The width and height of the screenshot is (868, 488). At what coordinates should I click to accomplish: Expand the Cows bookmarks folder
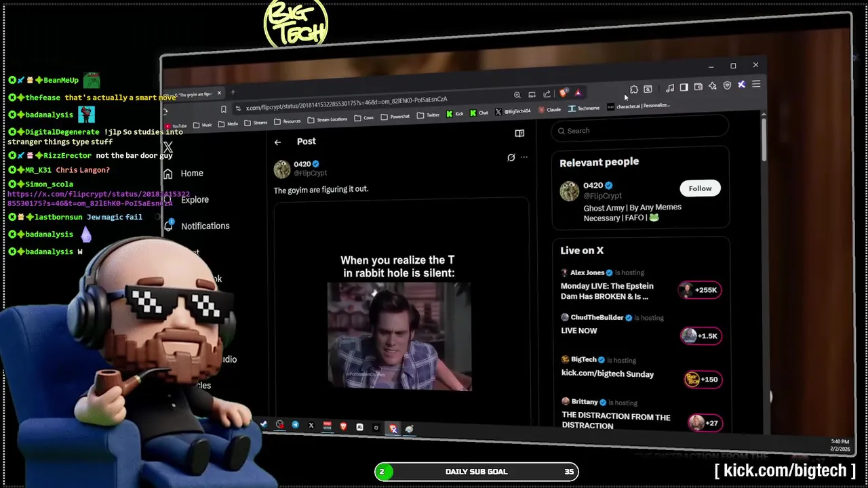pyautogui.click(x=364, y=118)
